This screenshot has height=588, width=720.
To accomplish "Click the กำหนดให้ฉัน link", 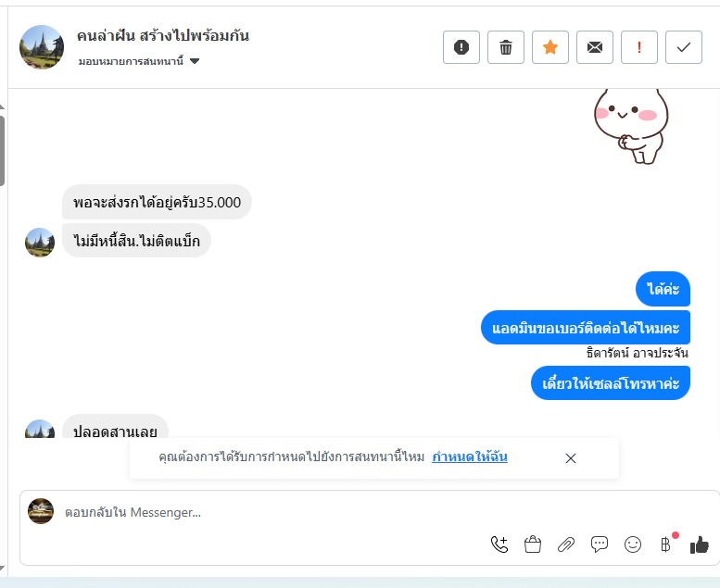I will (470, 457).
